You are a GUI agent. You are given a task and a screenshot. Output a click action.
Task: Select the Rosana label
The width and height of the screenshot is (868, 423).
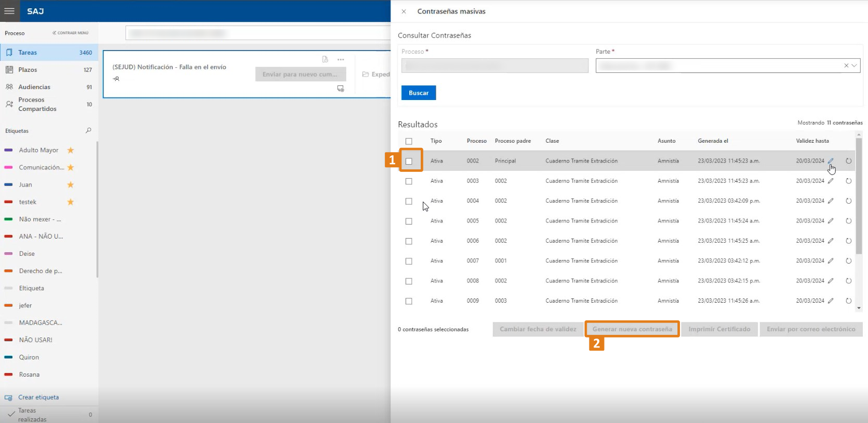(x=29, y=375)
